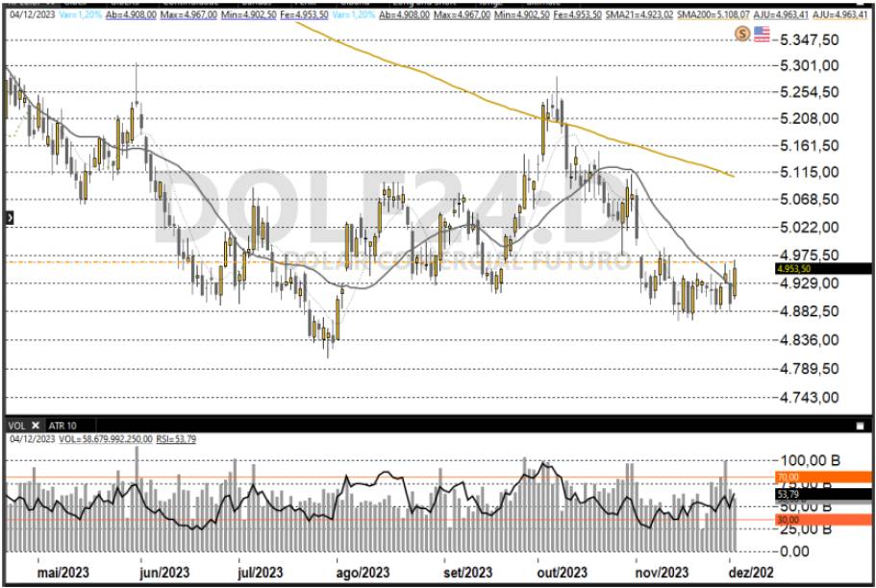Click the RSI 70,00 overbought level label
This screenshot has height=588, width=876.
(794, 477)
